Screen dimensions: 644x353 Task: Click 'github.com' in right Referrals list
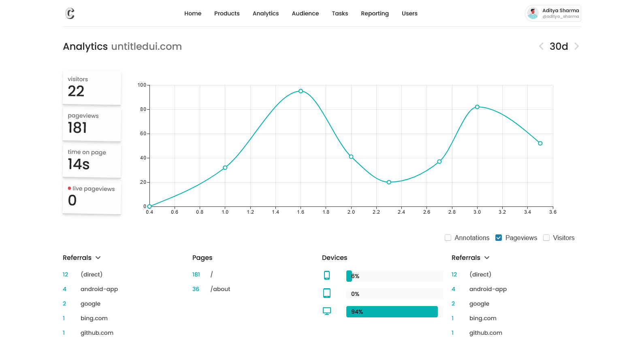pyautogui.click(x=486, y=333)
